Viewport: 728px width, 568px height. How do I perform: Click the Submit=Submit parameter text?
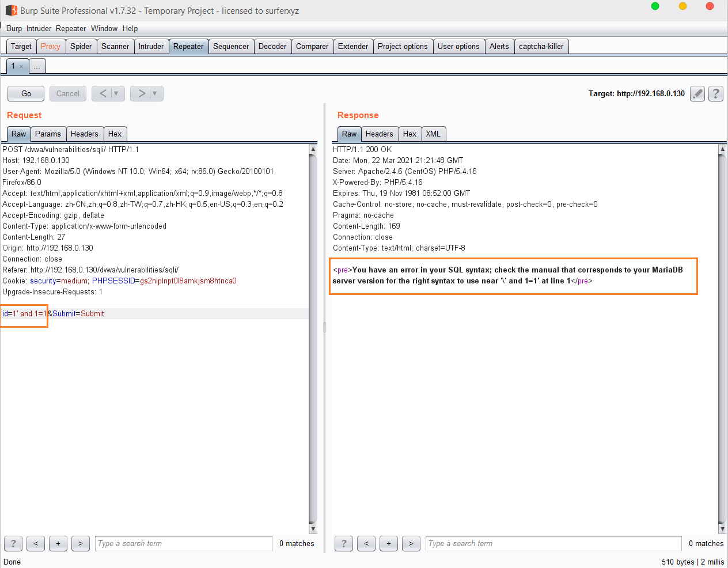click(x=78, y=313)
